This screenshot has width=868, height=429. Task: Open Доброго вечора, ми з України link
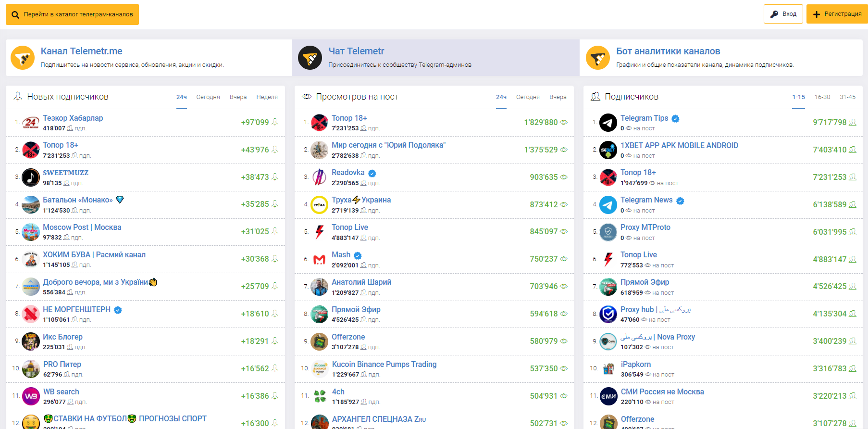point(100,282)
